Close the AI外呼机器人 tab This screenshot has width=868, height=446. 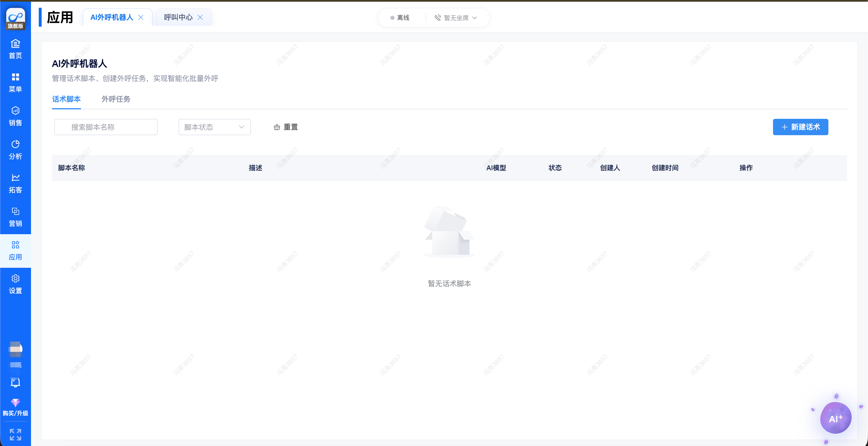[x=141, y=18]
